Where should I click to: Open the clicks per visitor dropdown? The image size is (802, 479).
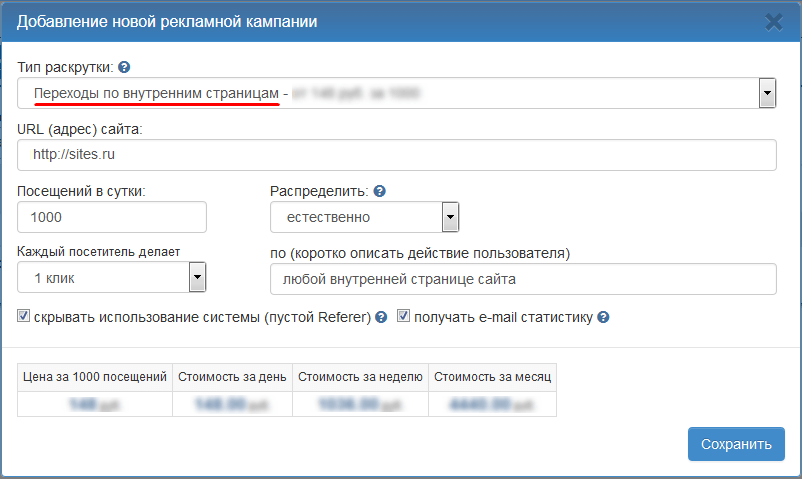click(197, 277)
